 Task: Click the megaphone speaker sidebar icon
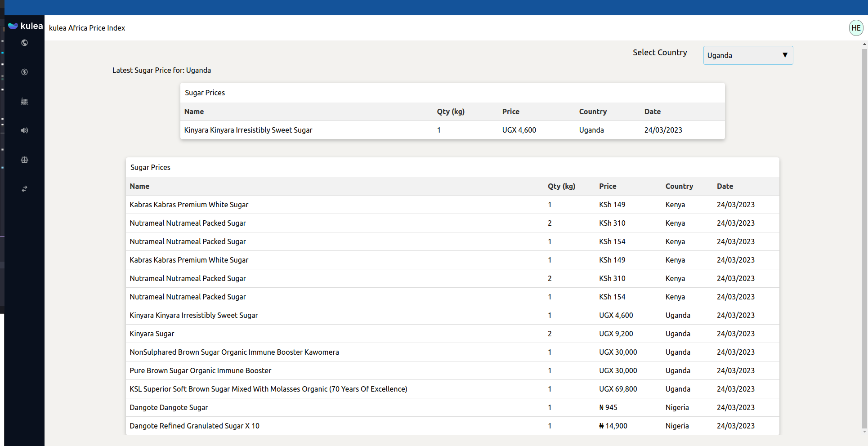pos(24,130)
